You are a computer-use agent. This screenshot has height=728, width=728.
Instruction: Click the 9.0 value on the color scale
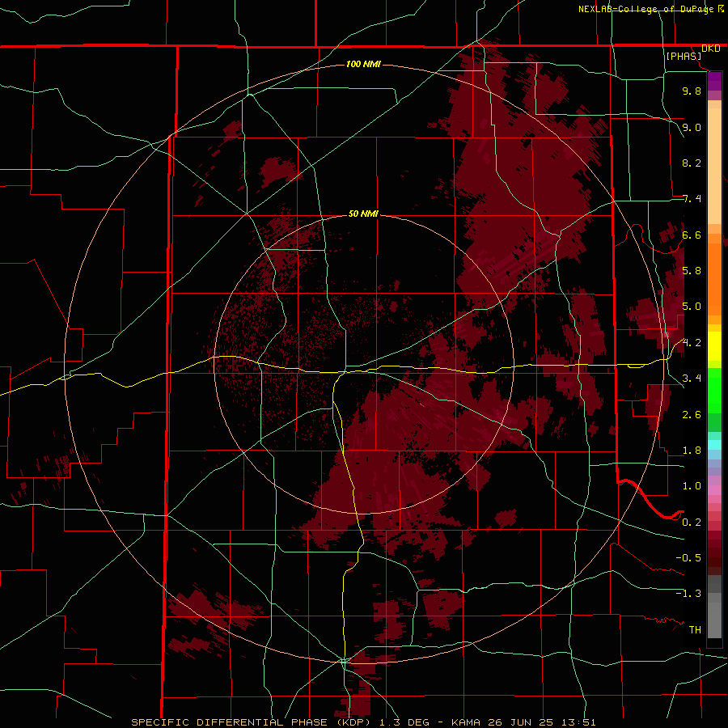click(692, 127)
